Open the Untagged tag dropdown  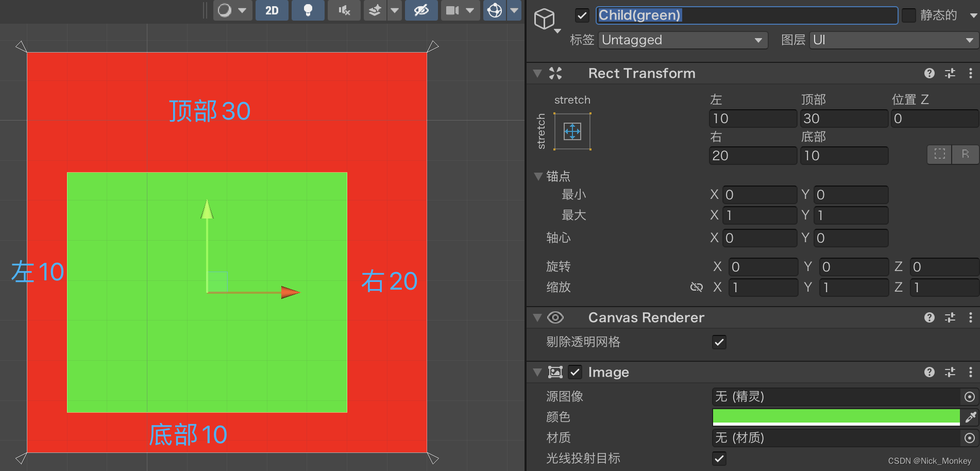point(683,40)
